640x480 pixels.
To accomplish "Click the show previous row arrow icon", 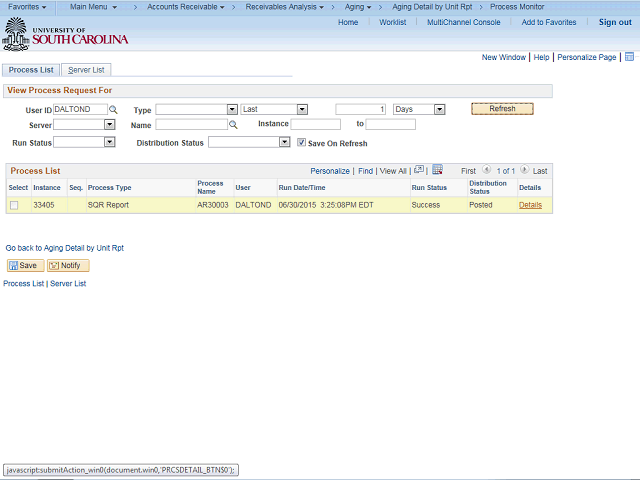I will point(486,169).
